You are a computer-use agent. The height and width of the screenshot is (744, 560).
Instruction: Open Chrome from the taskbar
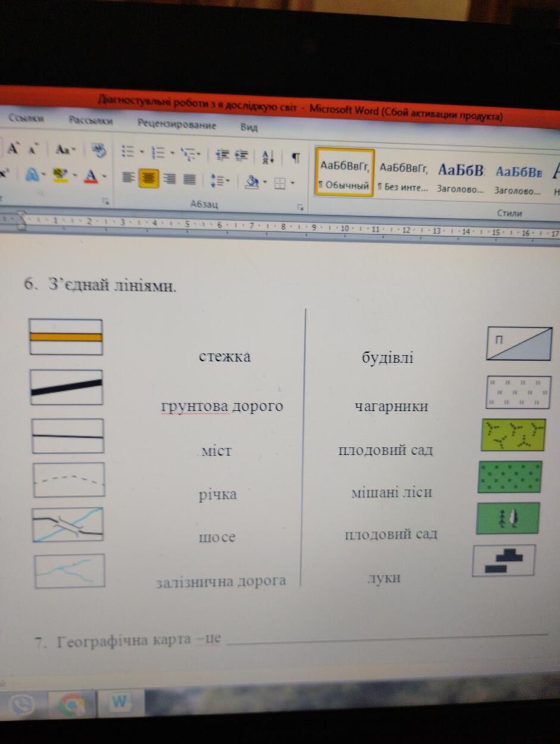(x=71, y=706)
